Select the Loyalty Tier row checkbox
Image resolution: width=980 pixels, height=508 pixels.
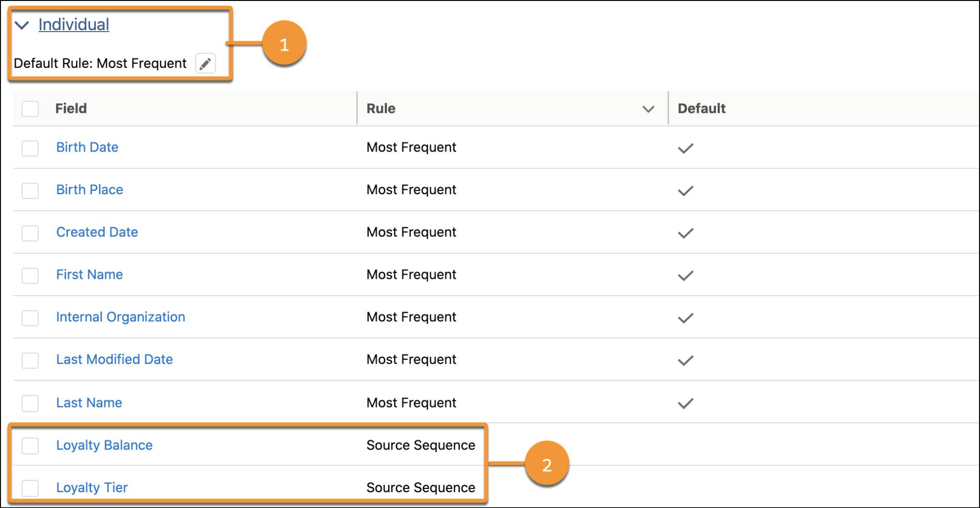[30, 488]
